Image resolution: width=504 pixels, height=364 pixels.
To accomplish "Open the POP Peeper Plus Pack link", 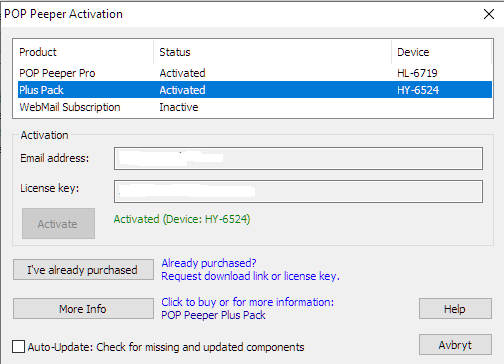I will tap(213, 315).
